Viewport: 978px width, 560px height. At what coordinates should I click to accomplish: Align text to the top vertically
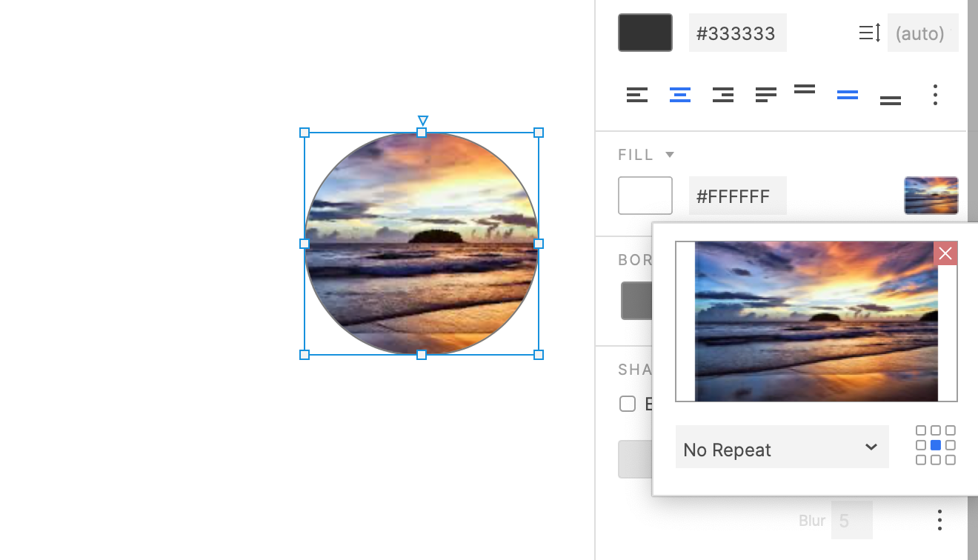805,92
